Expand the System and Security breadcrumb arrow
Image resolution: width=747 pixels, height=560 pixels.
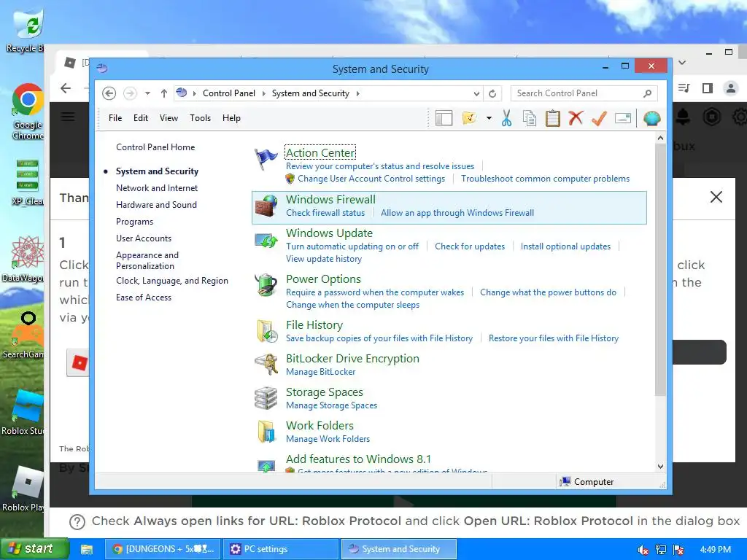pos(357,93)
